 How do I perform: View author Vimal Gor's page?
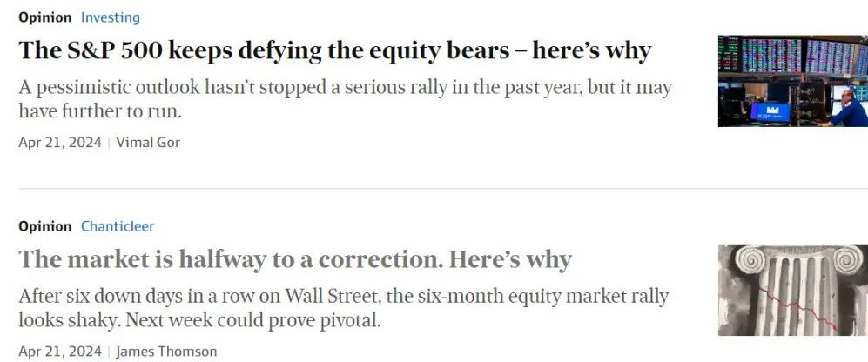pos(148,142)
